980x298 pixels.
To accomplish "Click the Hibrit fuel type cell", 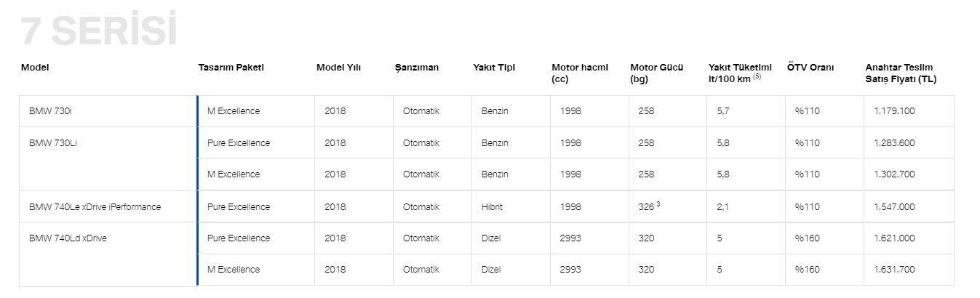I will (x=492, y=207).
